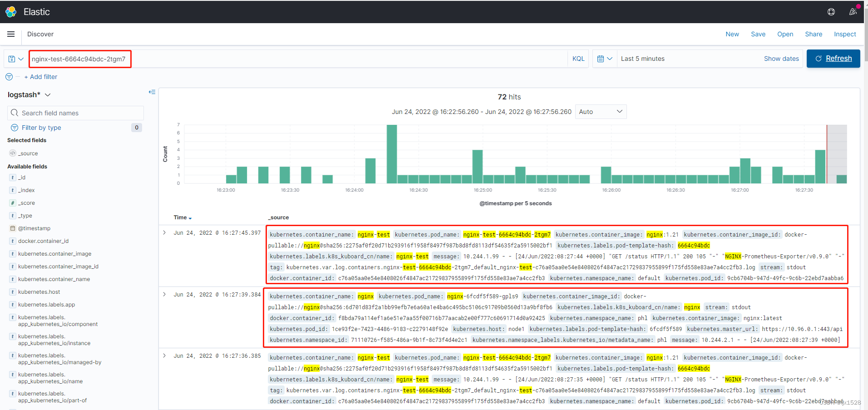Image resolution: width=868 pixels, height=410 pixels.
Task: Select the app_kubernetes_io/name field
Action: 50,378
